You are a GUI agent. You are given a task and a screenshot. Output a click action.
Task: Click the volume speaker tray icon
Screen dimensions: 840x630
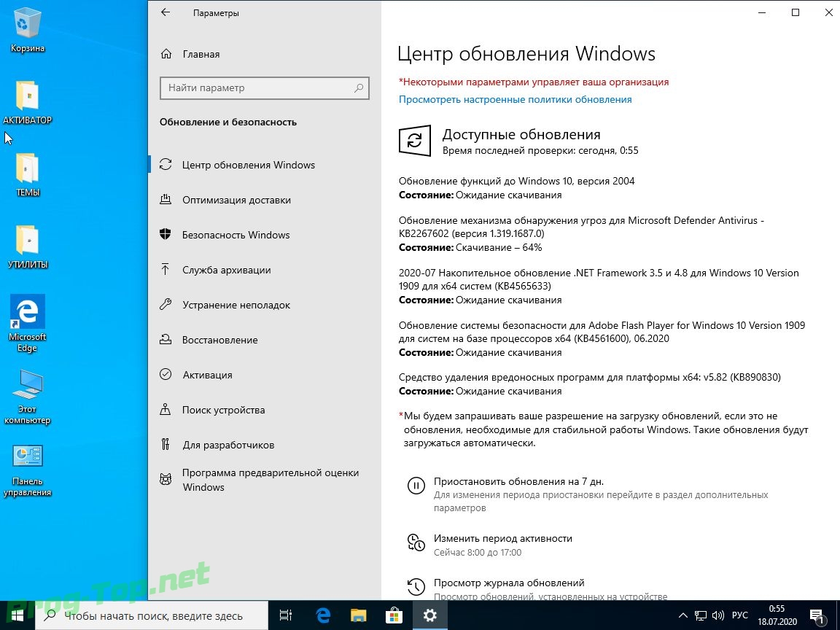(718, 615)
